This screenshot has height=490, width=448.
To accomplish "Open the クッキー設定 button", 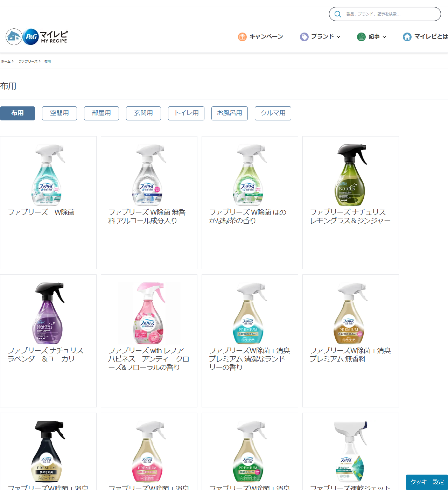I will click(427, 482).
